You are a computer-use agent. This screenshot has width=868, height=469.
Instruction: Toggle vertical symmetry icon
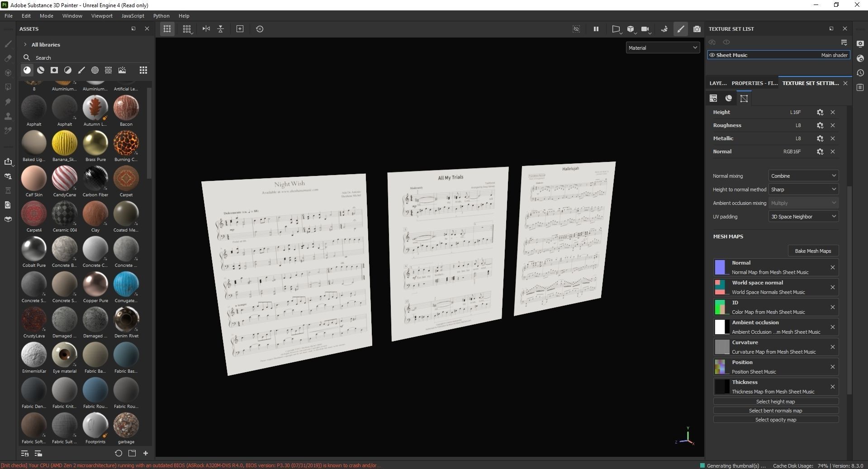(221, 29)
